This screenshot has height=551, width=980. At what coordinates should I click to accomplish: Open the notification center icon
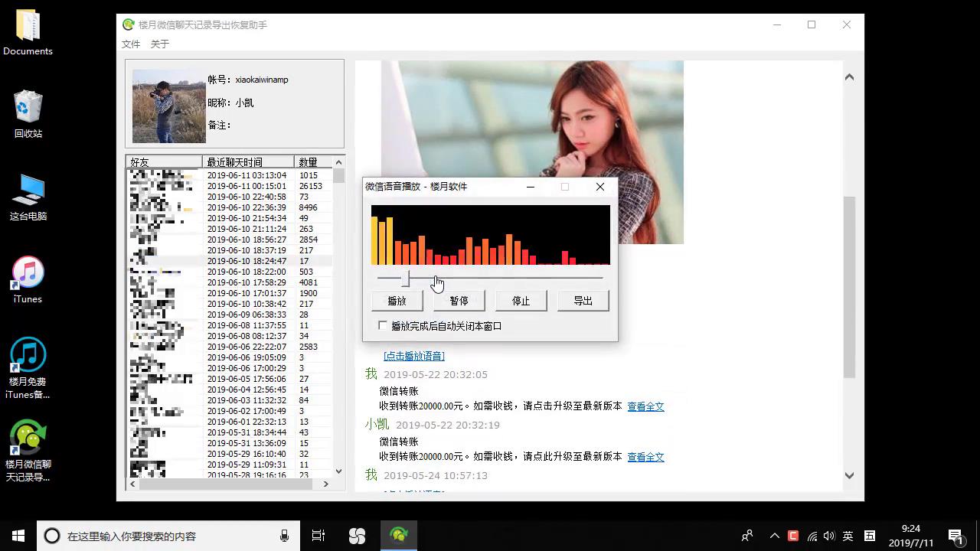coord(955,536)
